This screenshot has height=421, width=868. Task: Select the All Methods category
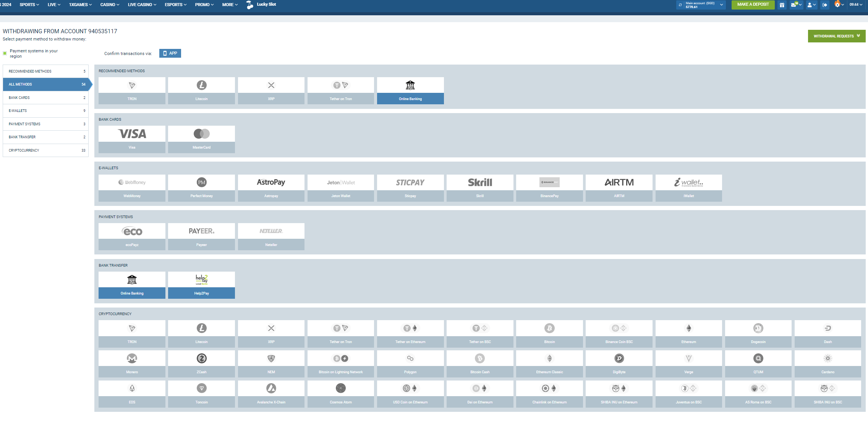point(45,84)
